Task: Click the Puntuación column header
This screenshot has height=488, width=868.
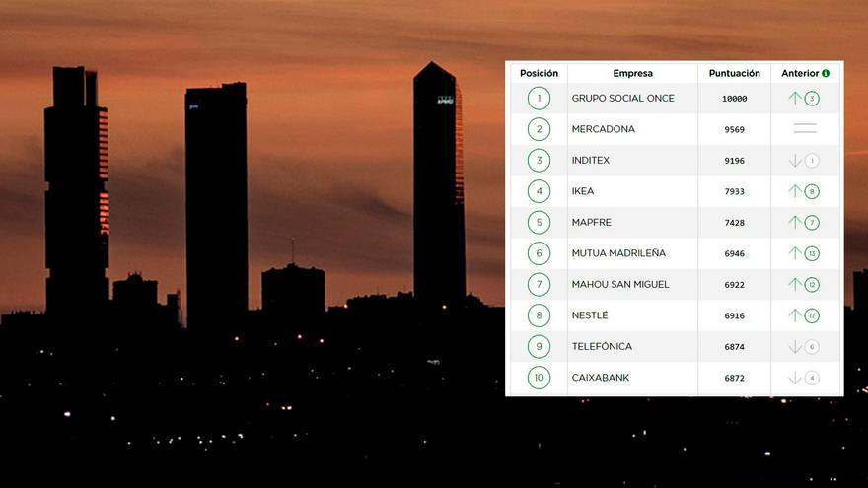Action: click(734, 73)
